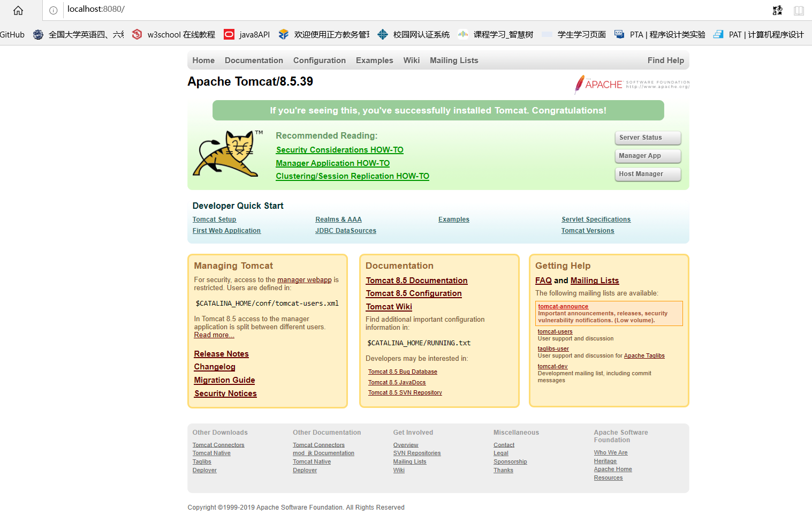Open Clustering/Session Replication HOW-TO
Viewport: 812px width, 515px height.
[353, 176]
